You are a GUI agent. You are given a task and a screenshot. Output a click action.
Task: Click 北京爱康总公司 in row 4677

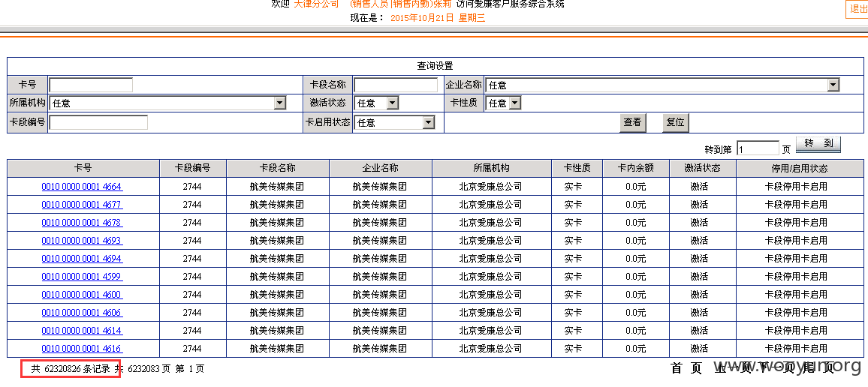pyautogui.click(x=490, y=205)
